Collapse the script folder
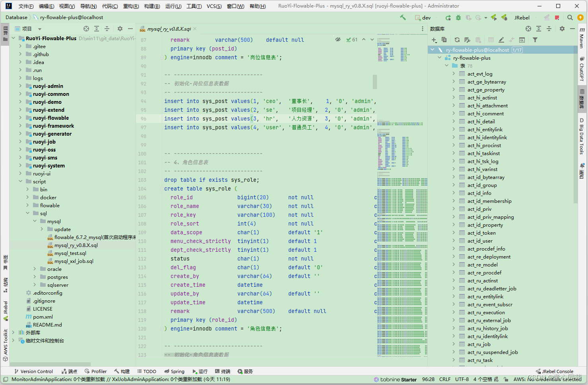Screen dimensions: 588x385 click(20, 181)
